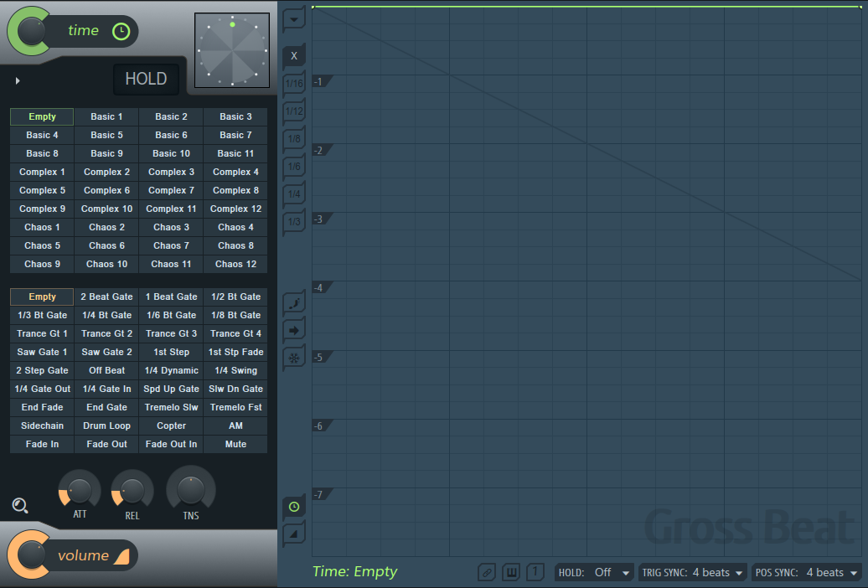
Task: Open the TRIG SYNC 4 beats dropdown
Action: tap(692, 572)
